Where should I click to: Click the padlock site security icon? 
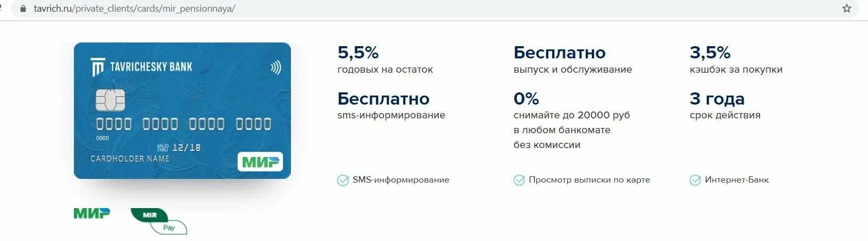pyautogui.click(x=23, y=8)
